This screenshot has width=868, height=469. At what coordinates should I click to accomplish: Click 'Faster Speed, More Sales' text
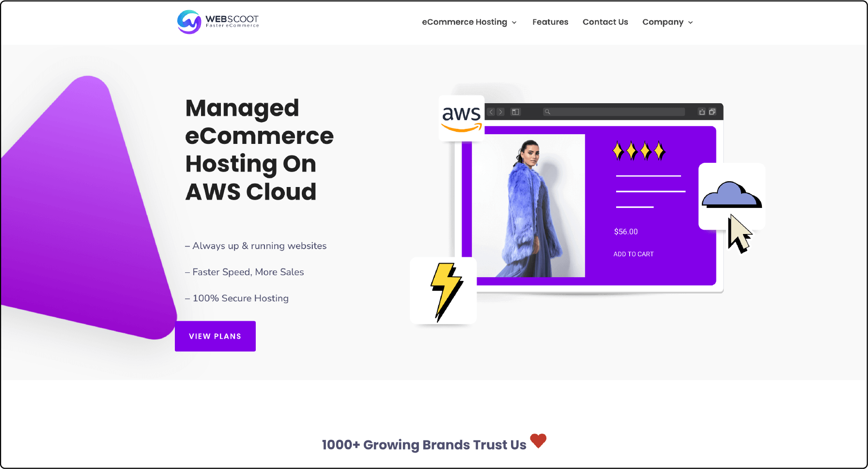click(x=248, y=272)
